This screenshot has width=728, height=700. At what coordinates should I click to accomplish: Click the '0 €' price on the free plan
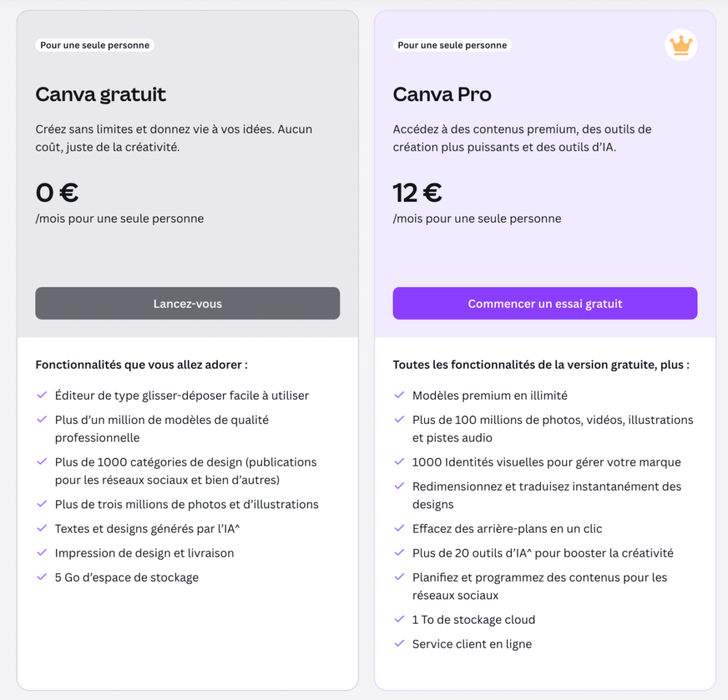(x=57, y=193)
